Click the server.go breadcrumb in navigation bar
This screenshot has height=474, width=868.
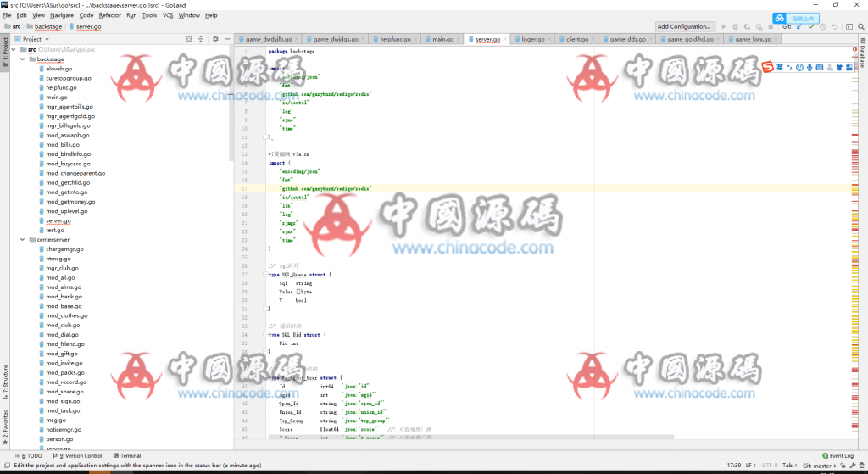pyautogui.click(x=86, y=26)
